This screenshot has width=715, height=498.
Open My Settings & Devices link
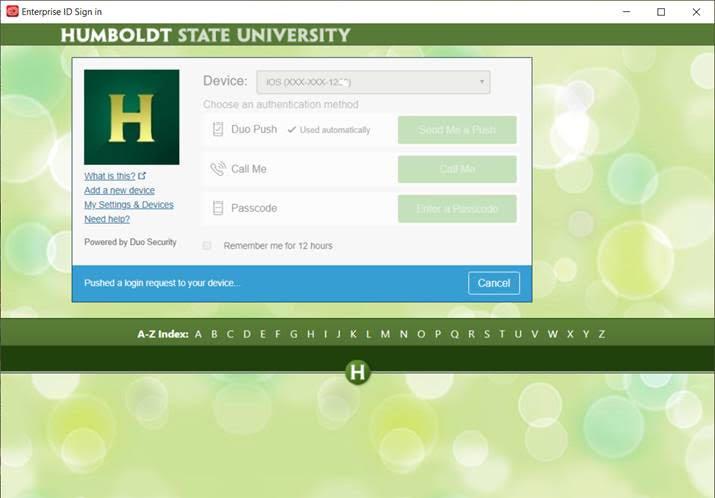129,205
